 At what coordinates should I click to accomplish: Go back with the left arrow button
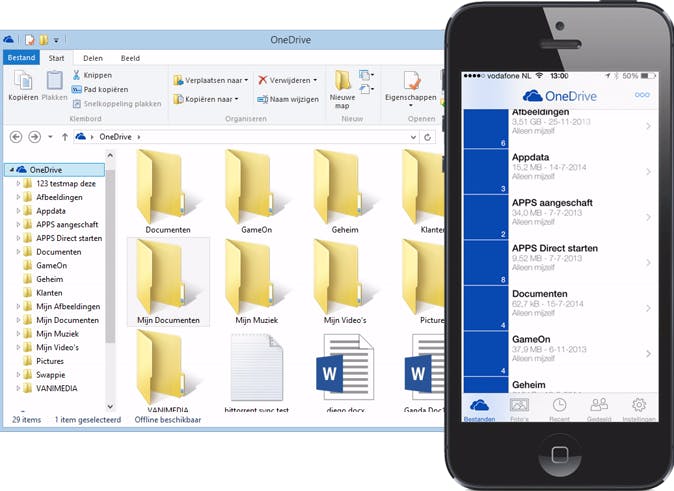tap(16, 137)
